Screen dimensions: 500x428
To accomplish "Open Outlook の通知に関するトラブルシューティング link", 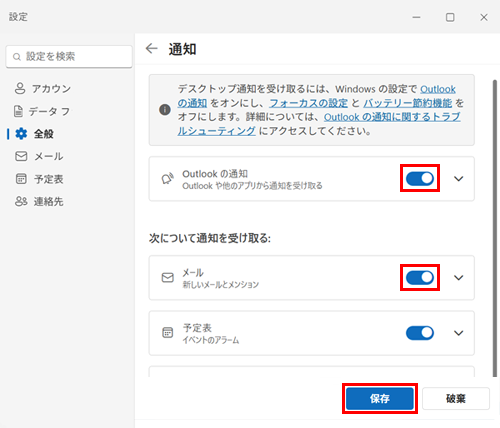I will pyautogui.click(x=392, y=117).
